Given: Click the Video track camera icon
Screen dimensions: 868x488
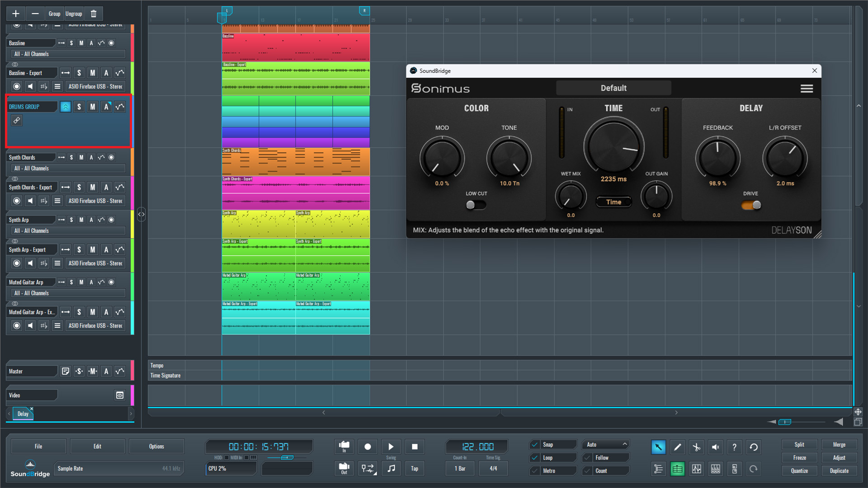Looking at the screenshot, I should 120,395.
